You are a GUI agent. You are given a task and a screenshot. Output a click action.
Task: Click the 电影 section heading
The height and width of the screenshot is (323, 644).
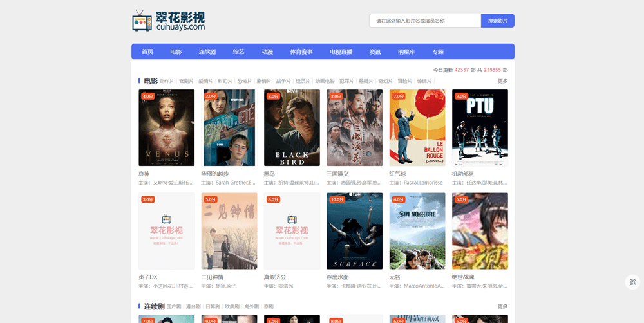(x=151, y=81)
